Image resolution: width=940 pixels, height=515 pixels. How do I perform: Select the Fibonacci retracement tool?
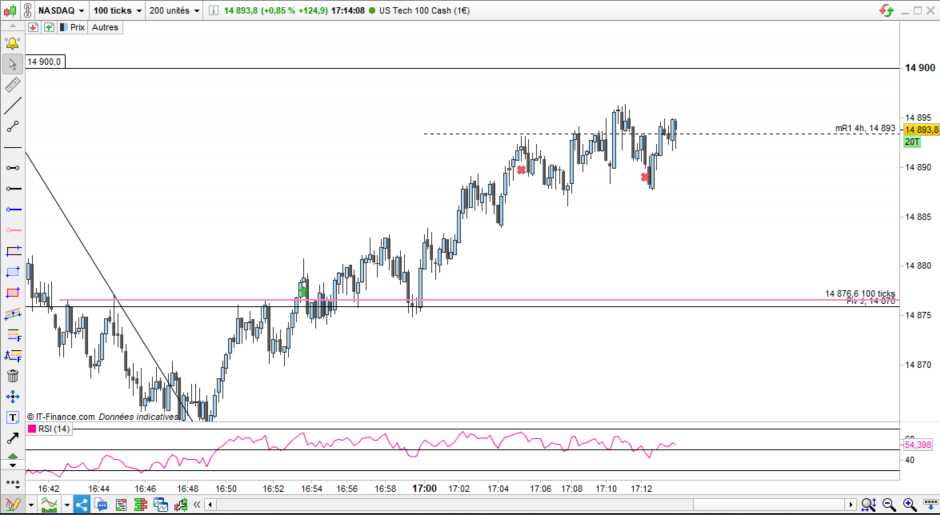click(x=12, y=335)
